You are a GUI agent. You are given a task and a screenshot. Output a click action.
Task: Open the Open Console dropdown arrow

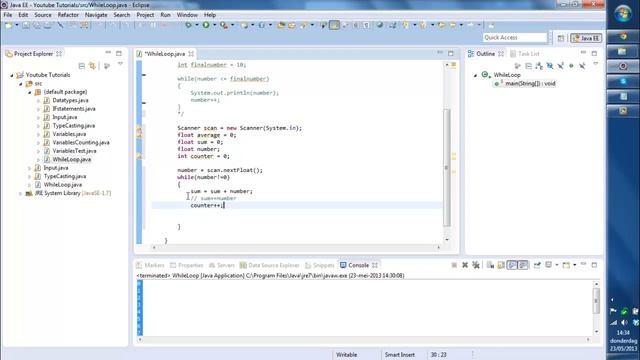click(x=575, y=265)
